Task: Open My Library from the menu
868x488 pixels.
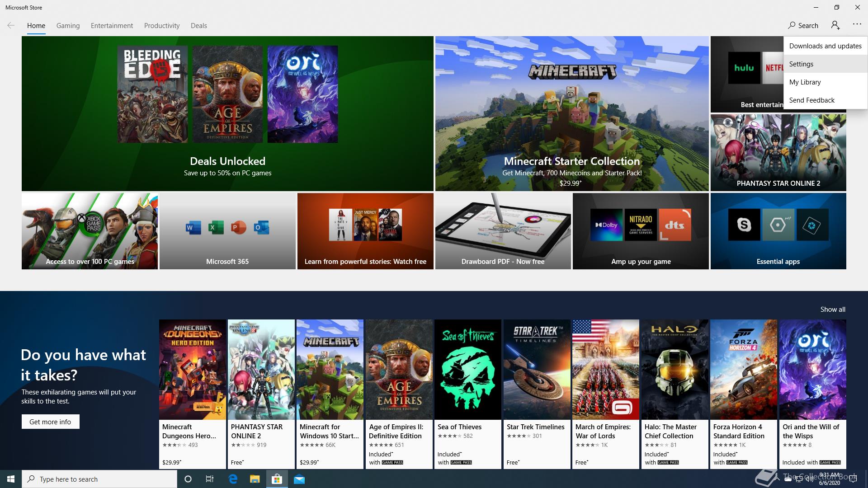Action: tap(826, 82)
